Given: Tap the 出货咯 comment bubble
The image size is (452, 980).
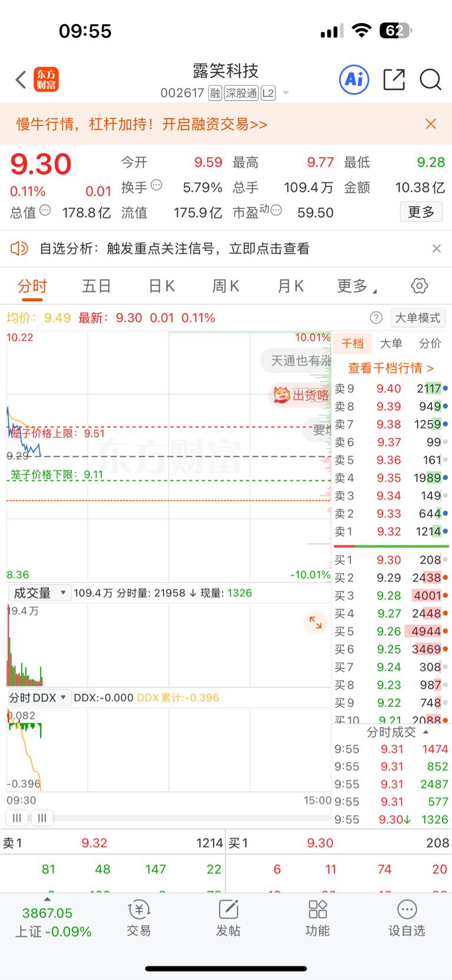Looking at the screenshot, I should coord(301,395).
